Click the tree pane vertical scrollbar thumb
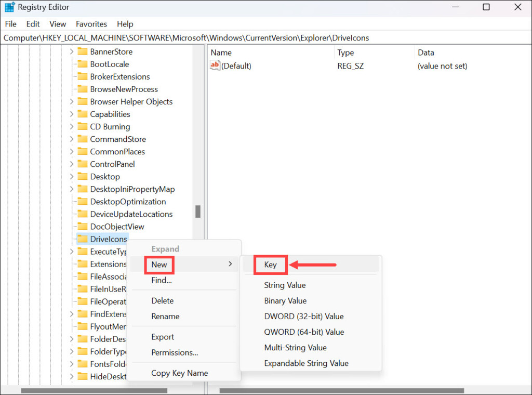This screenshot has height=395, width=532. click(198, 212)
